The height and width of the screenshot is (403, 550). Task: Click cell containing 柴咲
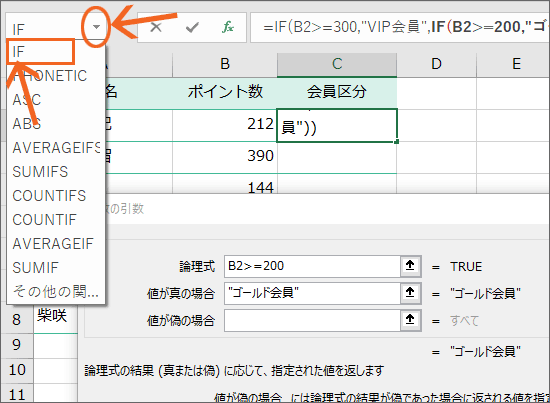[x=55, y=319]
